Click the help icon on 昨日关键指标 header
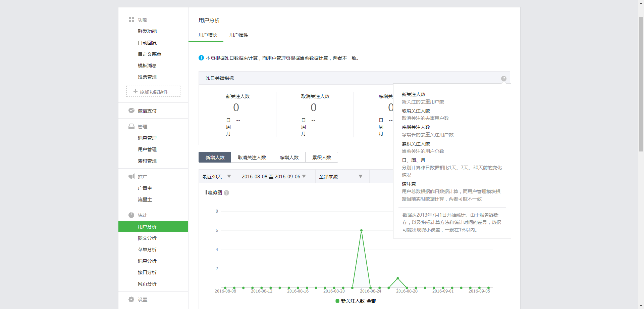 (x=504, y=79)
